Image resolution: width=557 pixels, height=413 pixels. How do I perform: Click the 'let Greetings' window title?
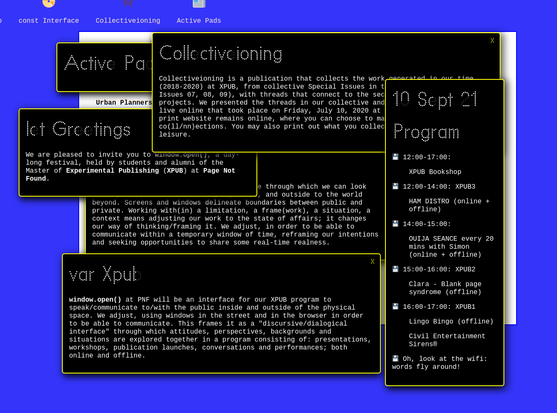(78, 129)
